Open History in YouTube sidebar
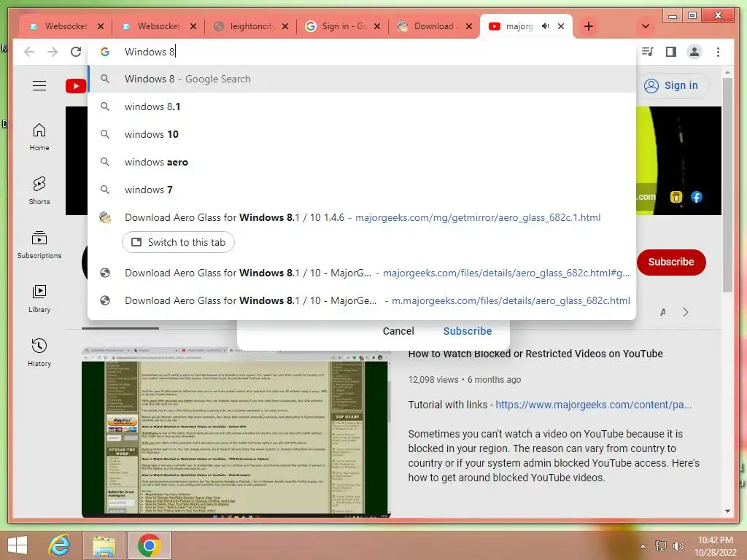This screenshot has height=560, width=747. [39, 352]
